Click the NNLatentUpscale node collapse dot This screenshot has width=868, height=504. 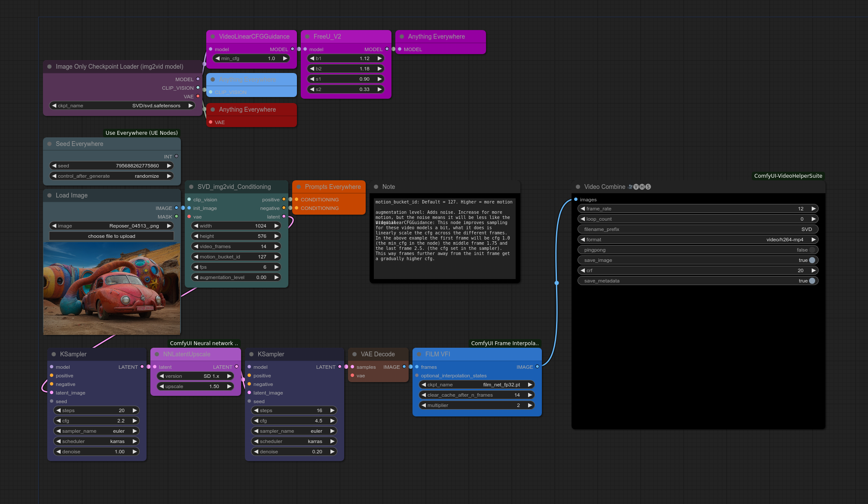(157, 354)
